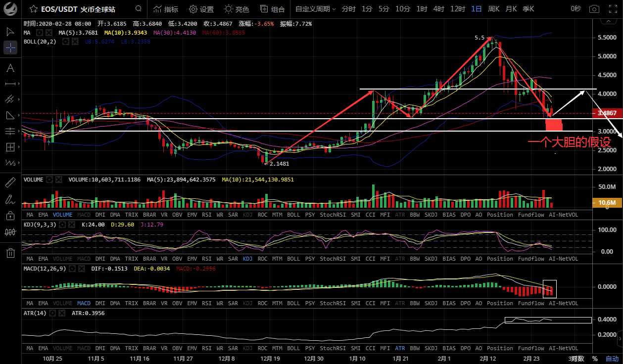The width and height of the screenshot is (623, 364).
Task: Expand the 自定义周期 custom period dropdown
Action: point(315,9)
